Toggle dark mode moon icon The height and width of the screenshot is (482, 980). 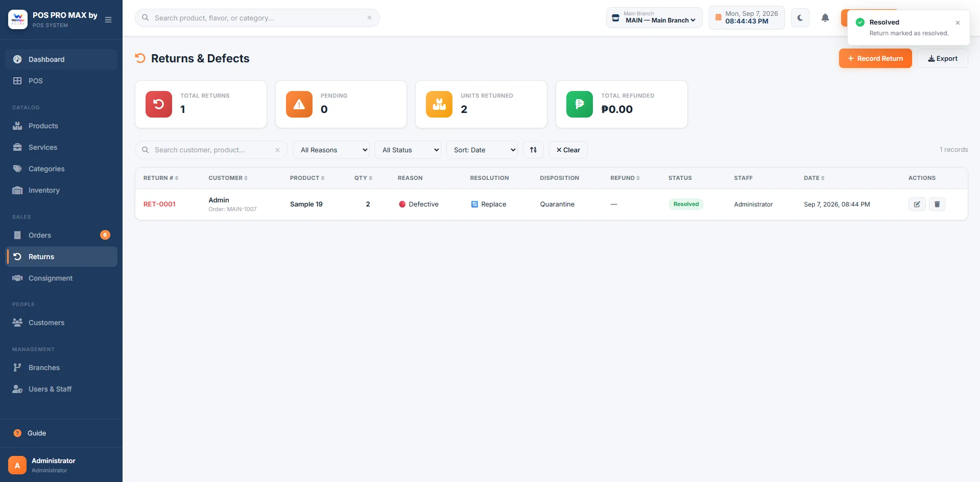pos(800,18)
